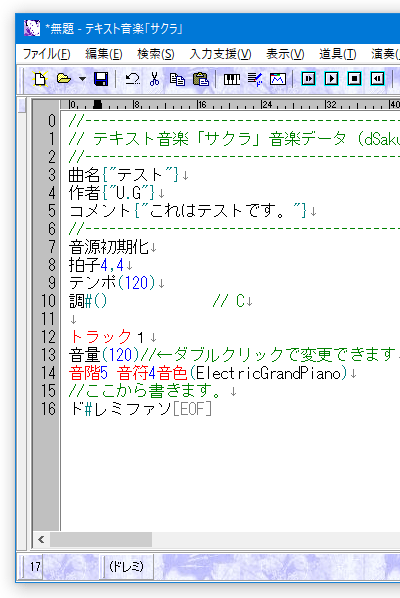The width and height of the screenshot is (400, 598).
Task: Cut selection with scissors icon
Action: pyautogui.click(x=154, y=79)
